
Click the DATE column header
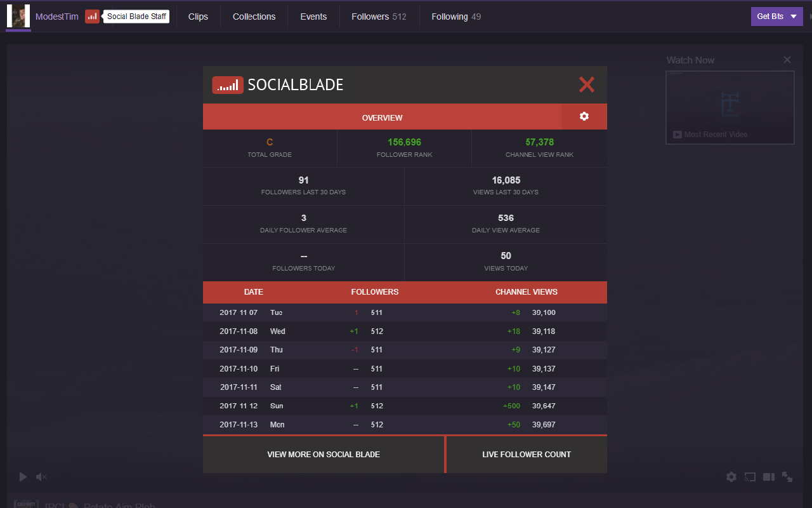254,292
